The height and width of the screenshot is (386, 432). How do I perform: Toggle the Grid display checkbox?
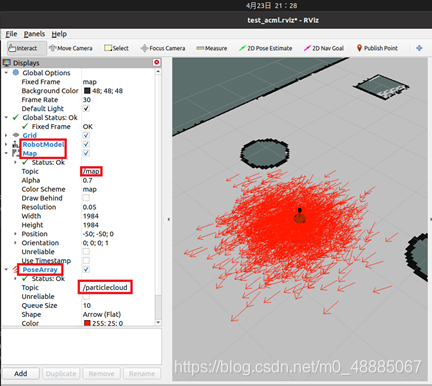86,135
